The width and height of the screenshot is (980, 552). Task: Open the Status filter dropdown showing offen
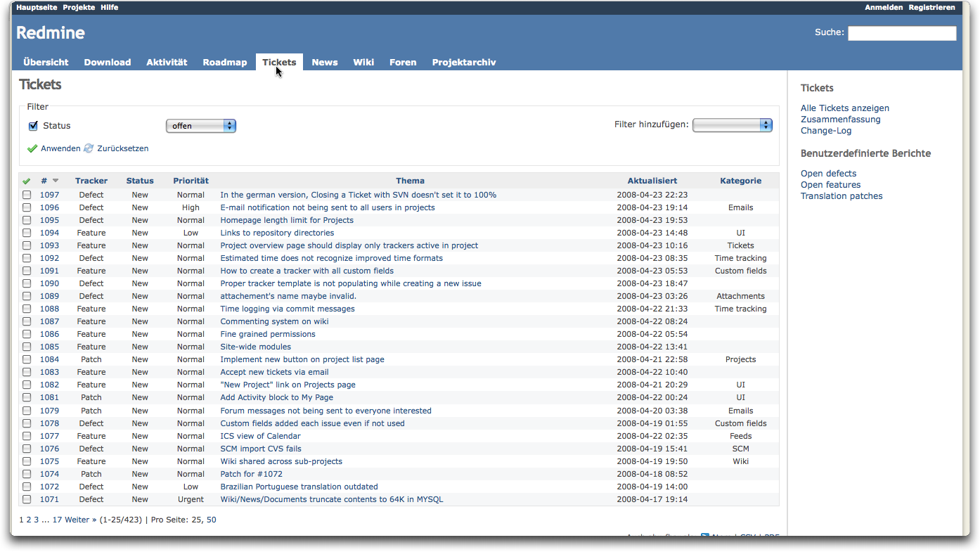[200, 125]
